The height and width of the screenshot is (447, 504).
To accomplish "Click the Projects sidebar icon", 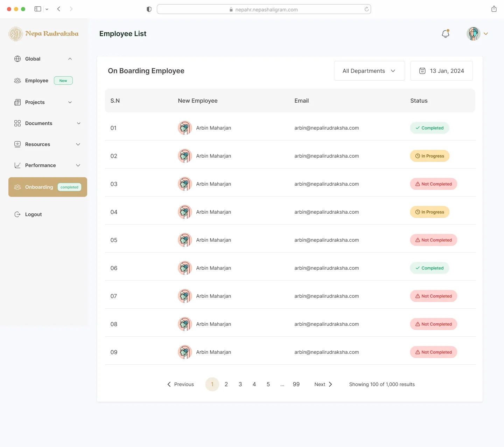I will (17, 102).
